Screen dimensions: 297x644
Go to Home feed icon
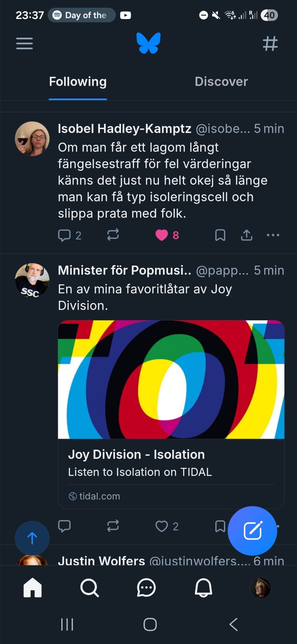32,588
